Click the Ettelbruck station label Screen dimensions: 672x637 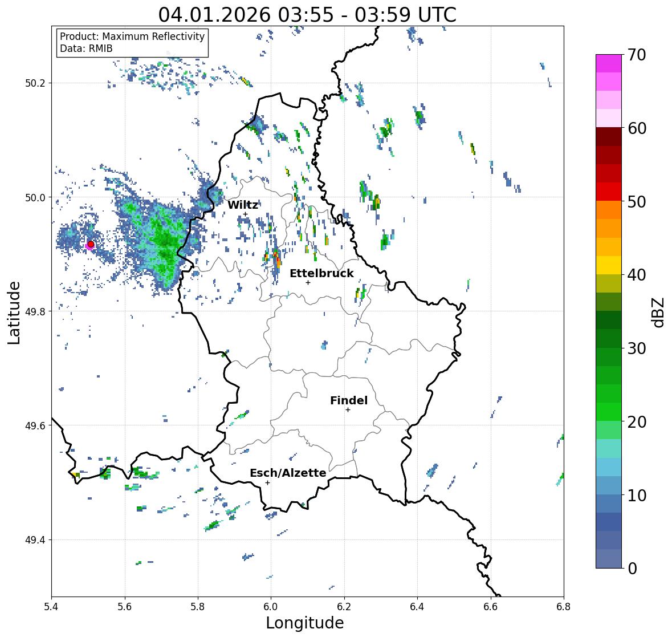coord(321,273)
